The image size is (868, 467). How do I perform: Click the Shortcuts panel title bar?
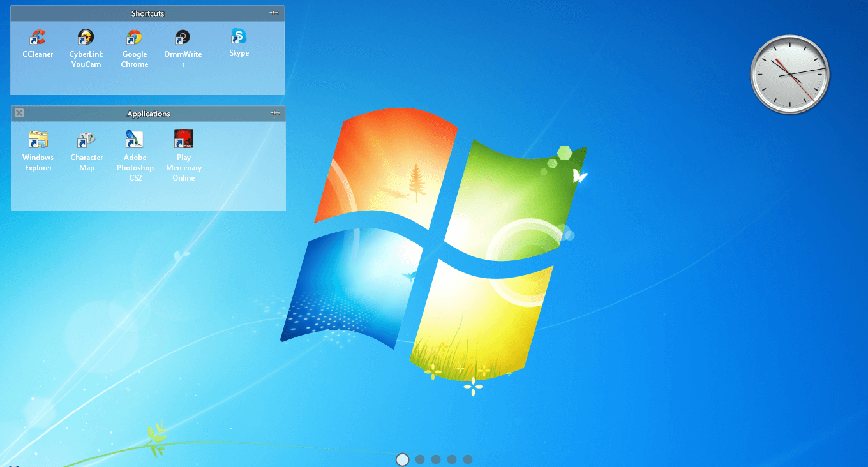[x=147, y=13]
